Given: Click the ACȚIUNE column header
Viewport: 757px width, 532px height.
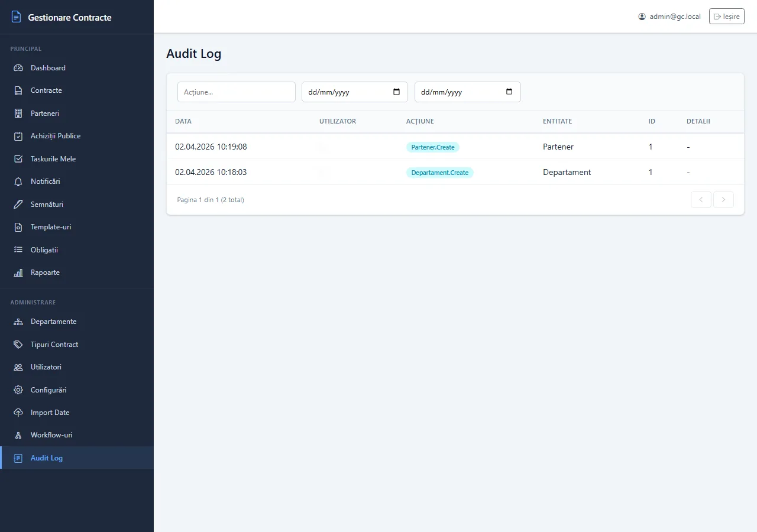Looking at the screenshot, I should [x=420, y=121].
